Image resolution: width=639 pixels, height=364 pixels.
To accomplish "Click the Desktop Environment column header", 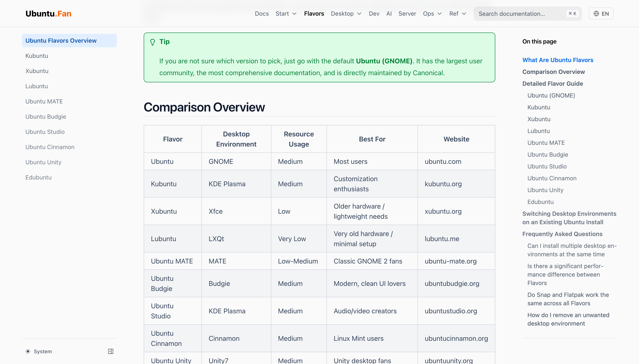I will point(236,139).
